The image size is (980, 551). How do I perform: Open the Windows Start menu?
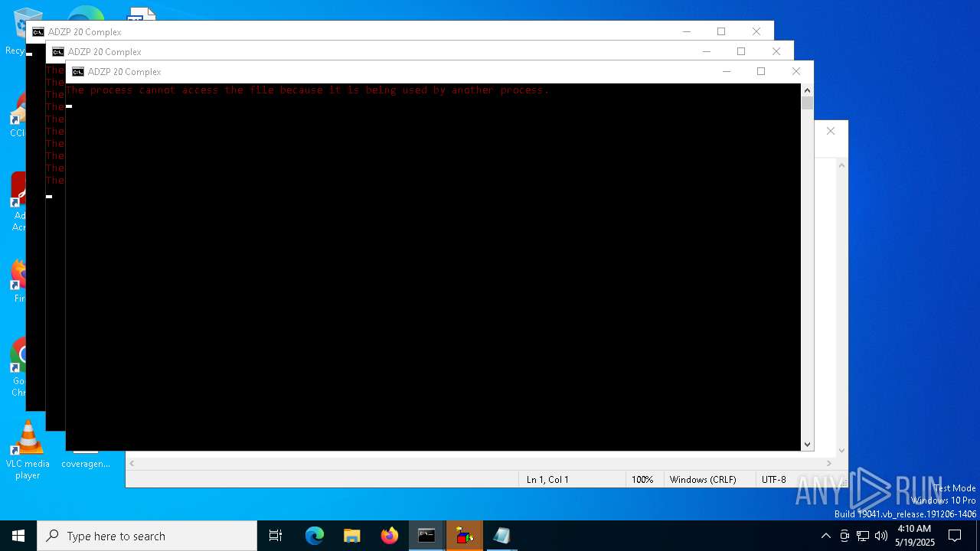[18, 536]
